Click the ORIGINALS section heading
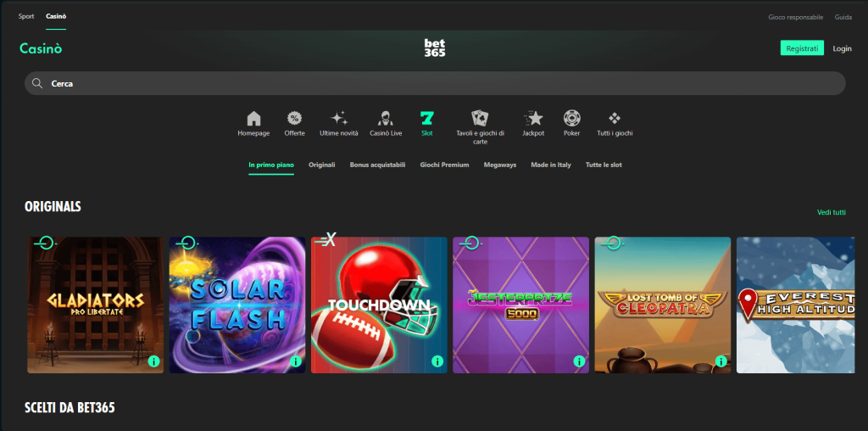This screenshot has height=431, width=868. [x=53, y=207]
